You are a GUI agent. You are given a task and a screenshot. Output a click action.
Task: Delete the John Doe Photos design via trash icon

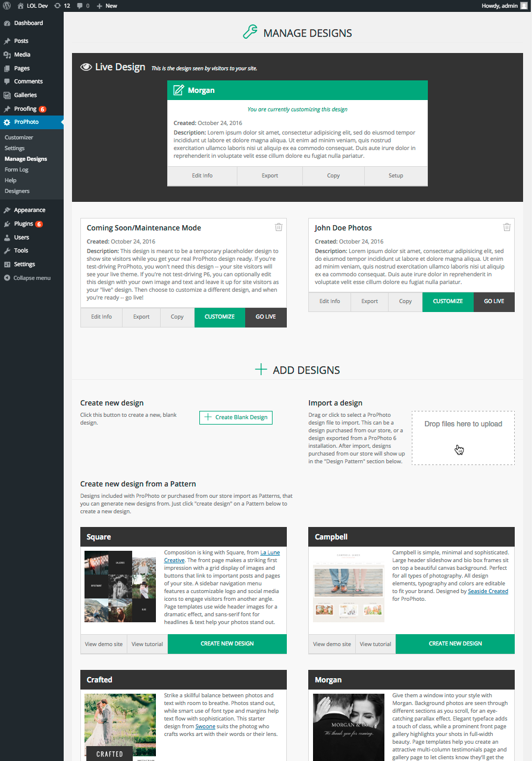click(x=507, y=227)
